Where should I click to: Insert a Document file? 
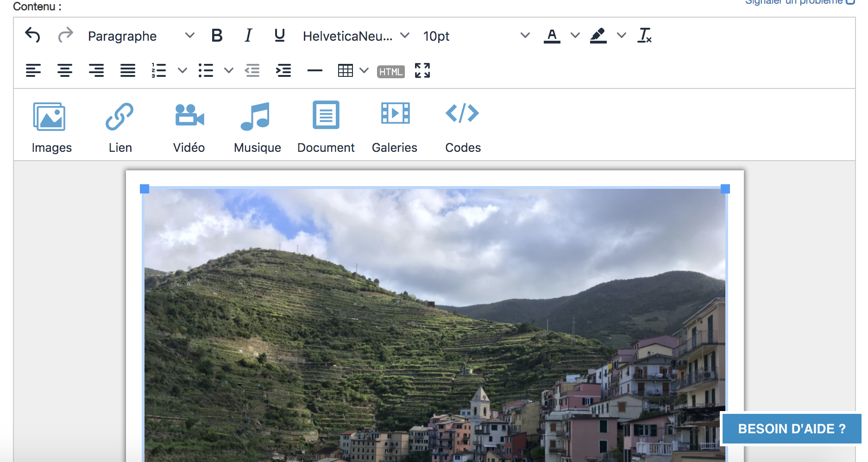(326, 127)
